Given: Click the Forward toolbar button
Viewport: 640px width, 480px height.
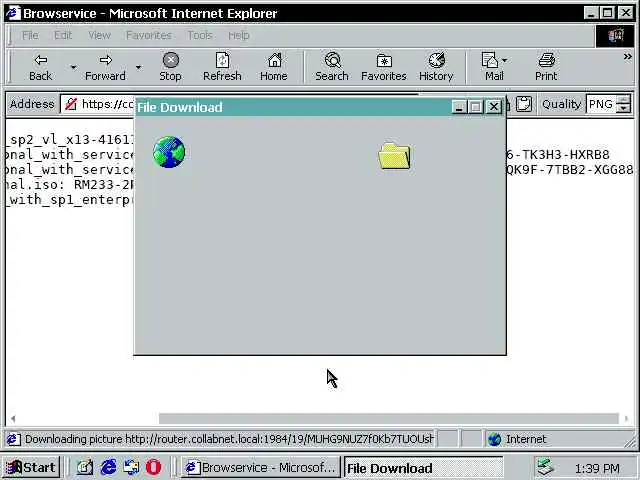Looking at the screenshot, I should click(105, 68).
